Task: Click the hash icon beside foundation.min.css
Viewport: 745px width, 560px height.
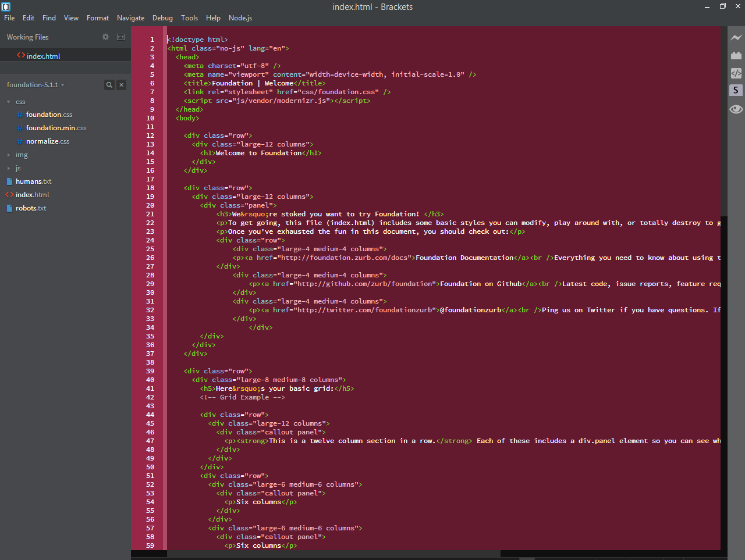Action: pos(20,128)
